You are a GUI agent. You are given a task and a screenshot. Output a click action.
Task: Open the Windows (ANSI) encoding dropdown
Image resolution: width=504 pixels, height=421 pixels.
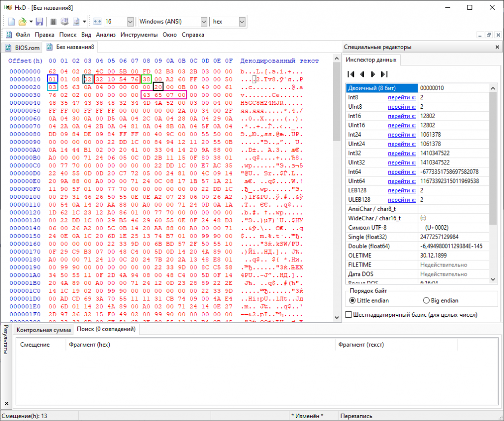coord(204,22)
